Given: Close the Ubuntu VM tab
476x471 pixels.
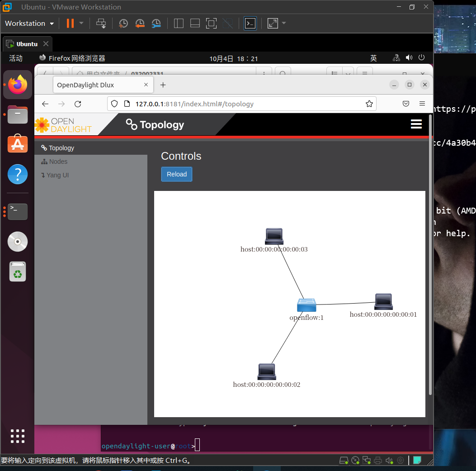Looking at the screenshot, I should click(46, 44).
